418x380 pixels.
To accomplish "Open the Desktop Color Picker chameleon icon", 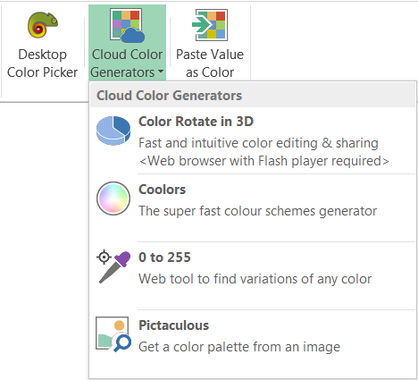I will pos(42,25).
